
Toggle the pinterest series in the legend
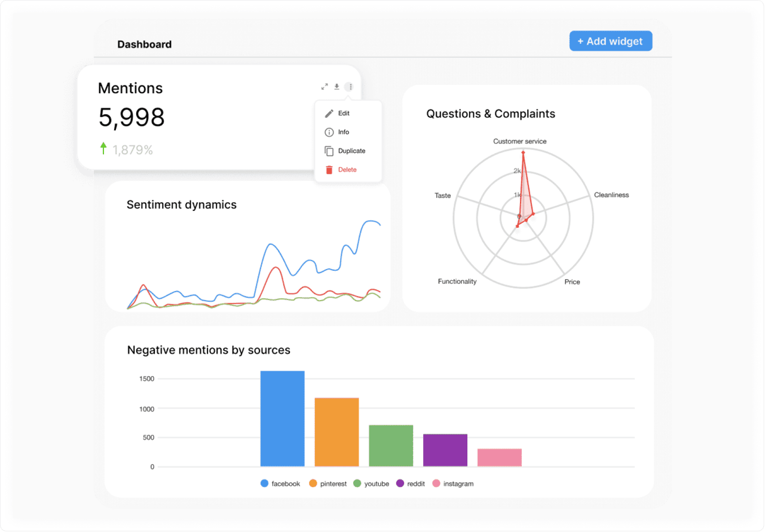coord(328,484)
